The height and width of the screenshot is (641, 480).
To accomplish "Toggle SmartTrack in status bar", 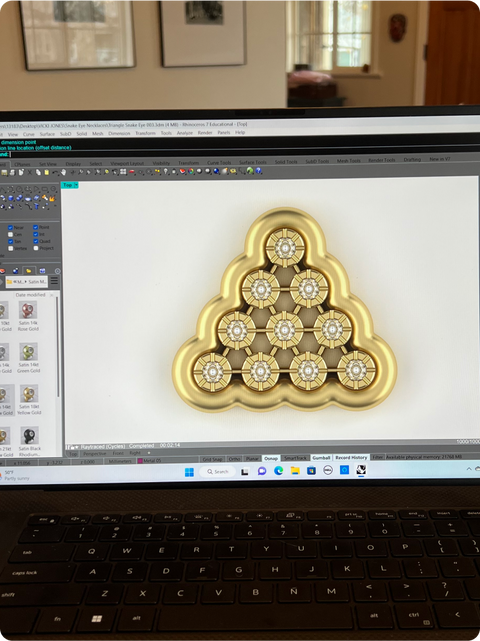I will 295,458.
